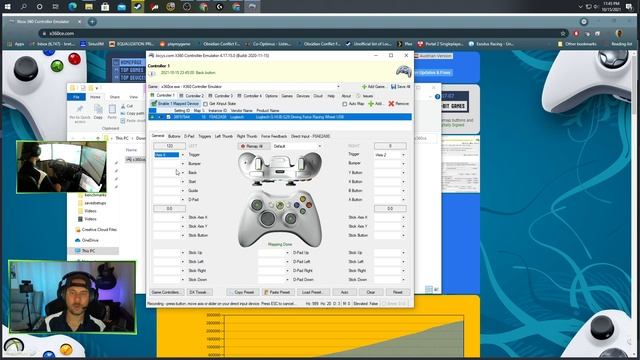Click the Reset button
Screen dimensions: 640x360
click(x=397, y=292)
